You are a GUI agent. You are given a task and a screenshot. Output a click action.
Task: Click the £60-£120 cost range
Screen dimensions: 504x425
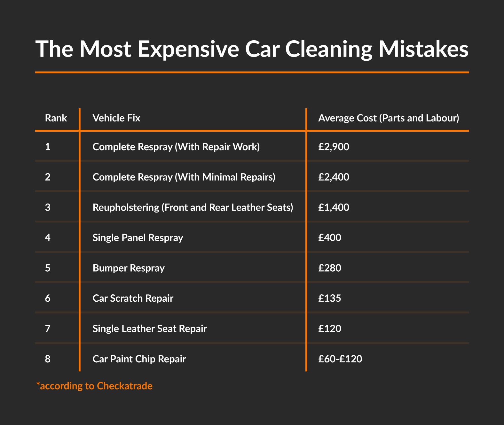(x=340, y=359)
